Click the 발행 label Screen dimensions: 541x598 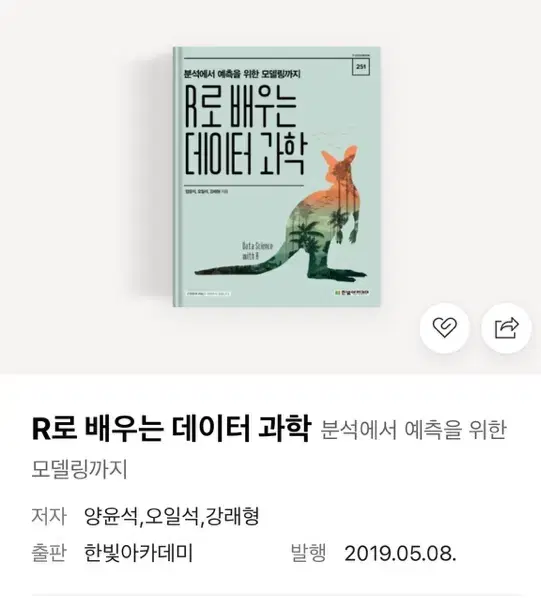coord(308,553)
